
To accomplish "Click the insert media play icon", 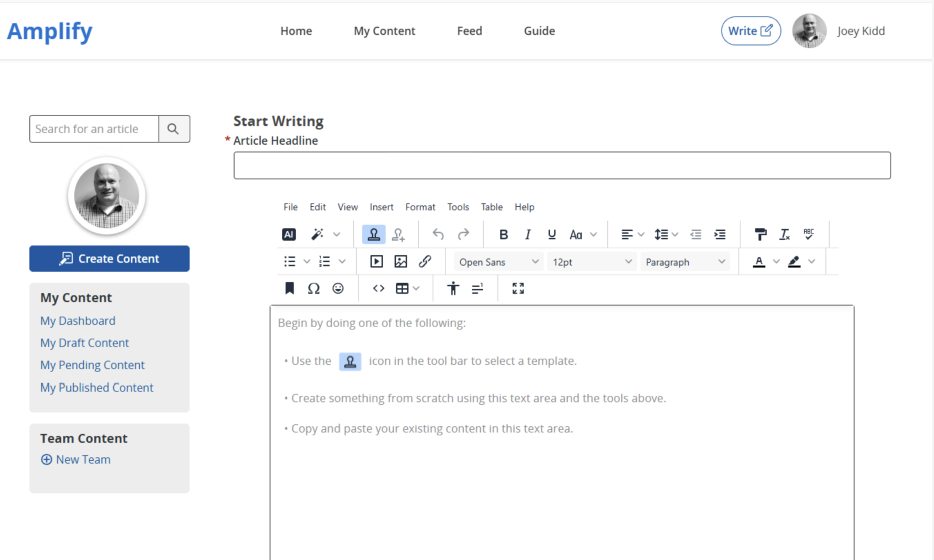I will pos(376,262).
